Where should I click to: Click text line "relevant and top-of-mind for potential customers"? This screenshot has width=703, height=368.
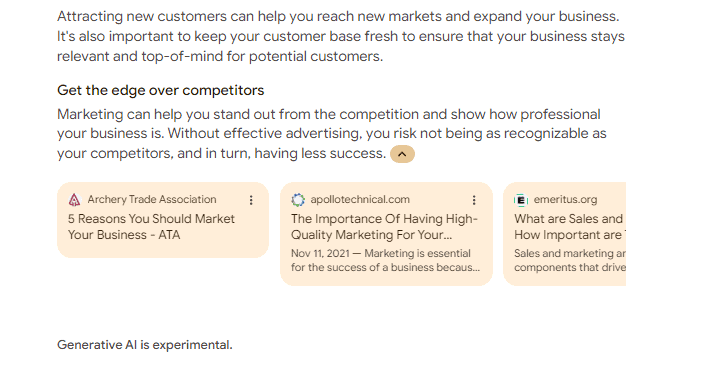[x=220, y=56]
